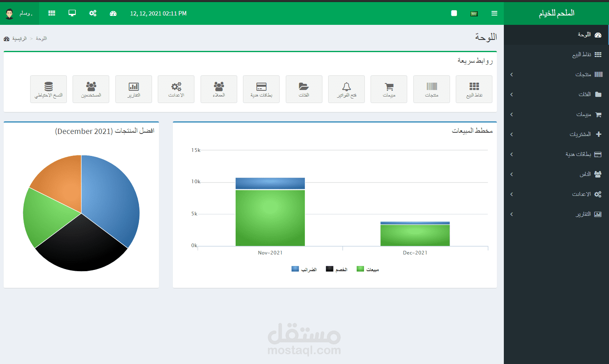Toggle the sidebar with the hamburger icon
The height and width of the screenshot is (364, 609).
pos(494,13)
